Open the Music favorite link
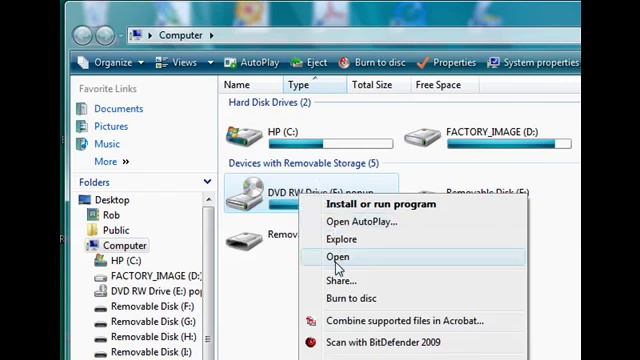This screenshot has height=360, width=640. coord(107,144)
